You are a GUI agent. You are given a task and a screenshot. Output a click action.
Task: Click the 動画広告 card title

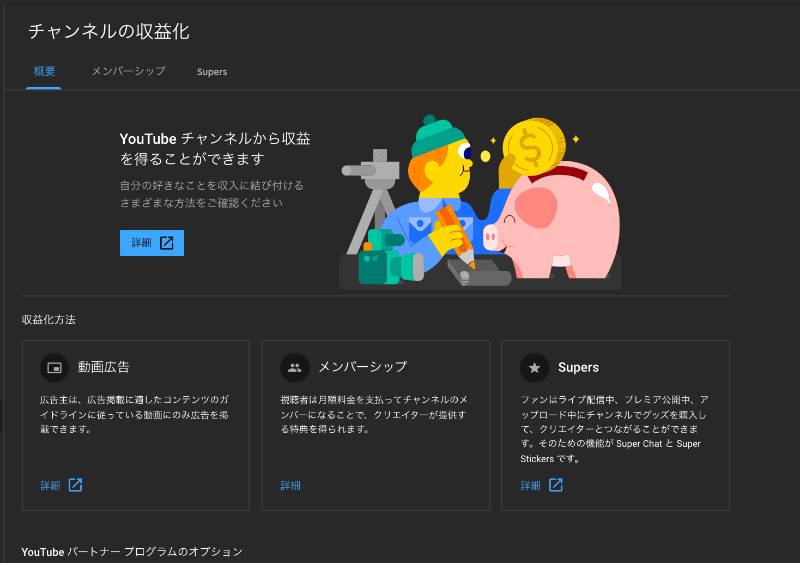tap(104, 367)
